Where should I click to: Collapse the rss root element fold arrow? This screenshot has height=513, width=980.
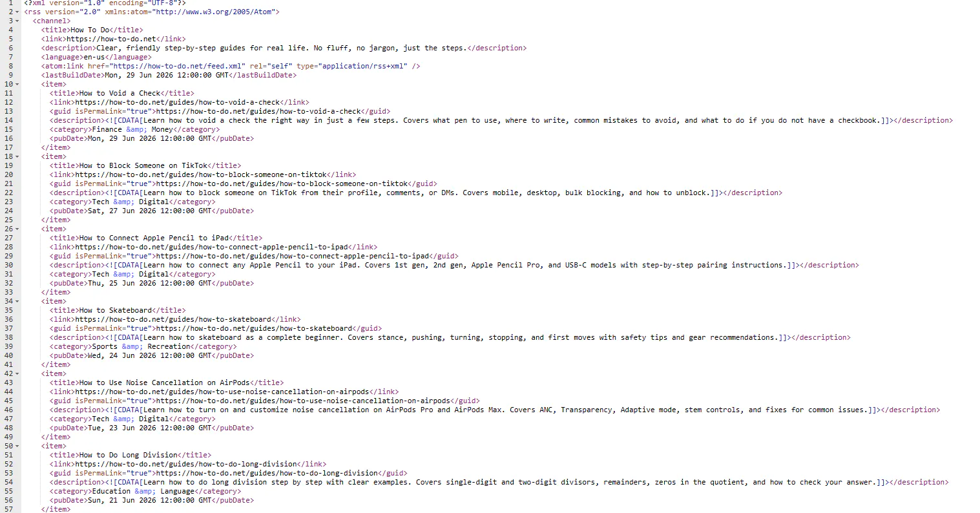point(17,12)
